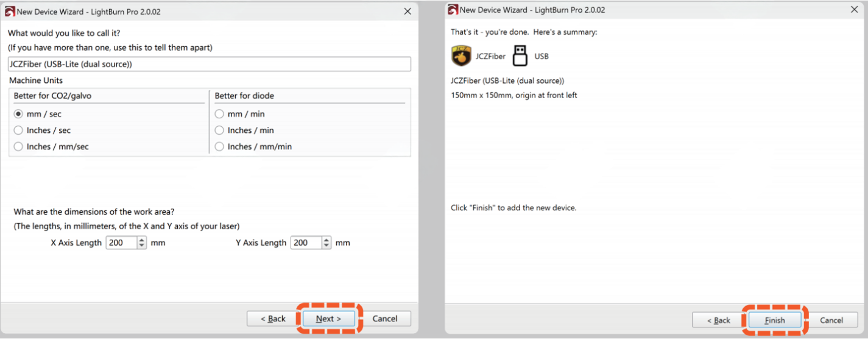Click the 'Better for CO2/galvo' heading
Viewport: 868px width, 339px height.
(52, 96)
